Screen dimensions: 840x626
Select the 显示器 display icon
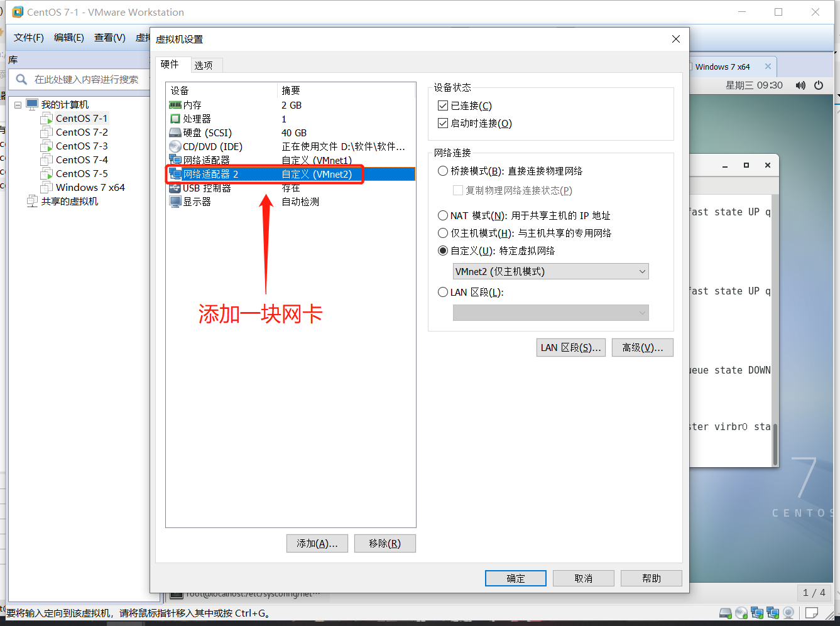[175, 202]
